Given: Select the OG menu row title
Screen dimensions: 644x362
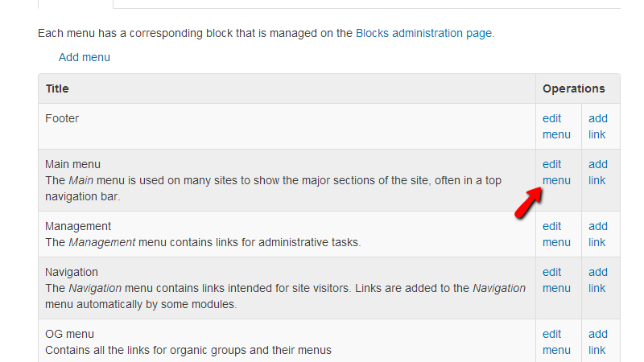Looking at the screenshot, I should click(69, 334).
